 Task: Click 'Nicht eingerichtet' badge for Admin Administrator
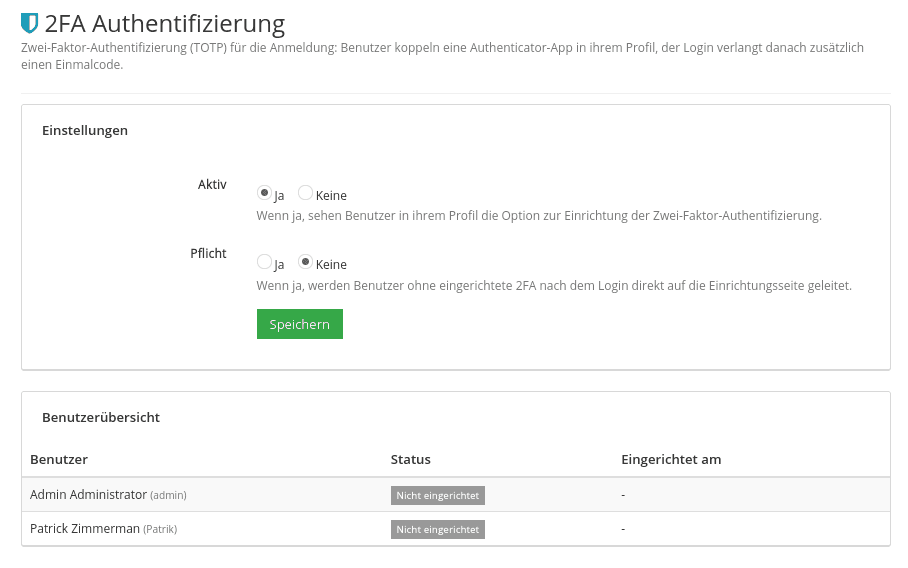(x=438, y=496)
